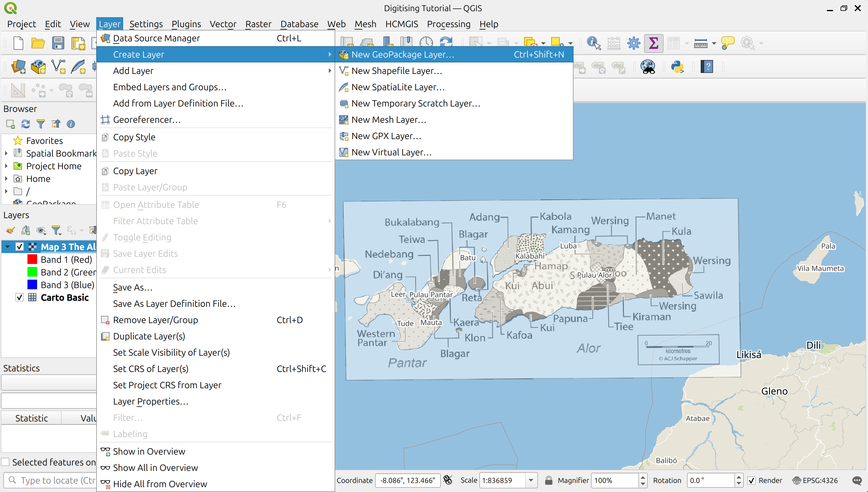Viewport: 868px width, 492px height.
Task: Open the Python console
Action: coord(678,67)
